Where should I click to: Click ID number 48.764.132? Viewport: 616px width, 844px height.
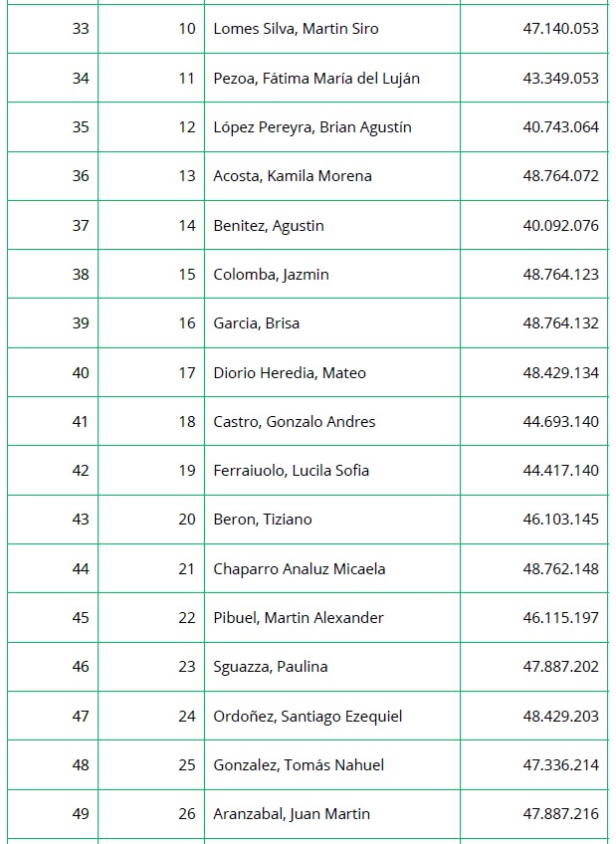pos(560,323)
